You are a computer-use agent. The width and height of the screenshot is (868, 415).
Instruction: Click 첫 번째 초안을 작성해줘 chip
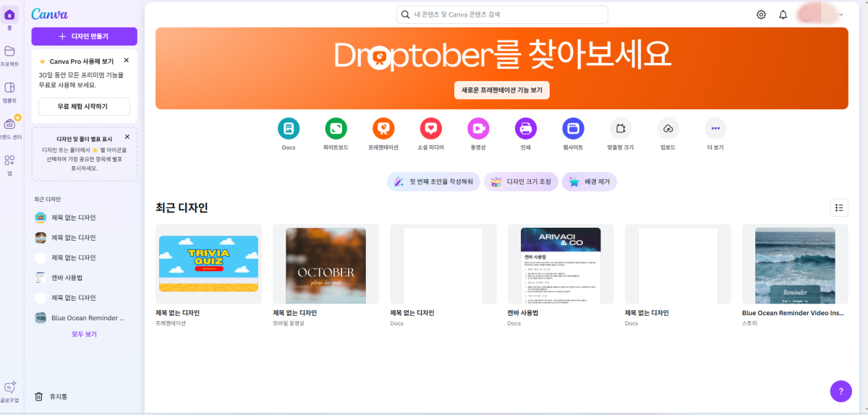433,182
